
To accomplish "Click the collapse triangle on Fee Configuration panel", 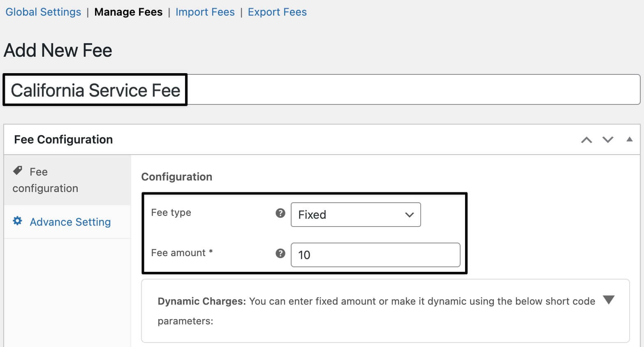I will coord(629,139).
